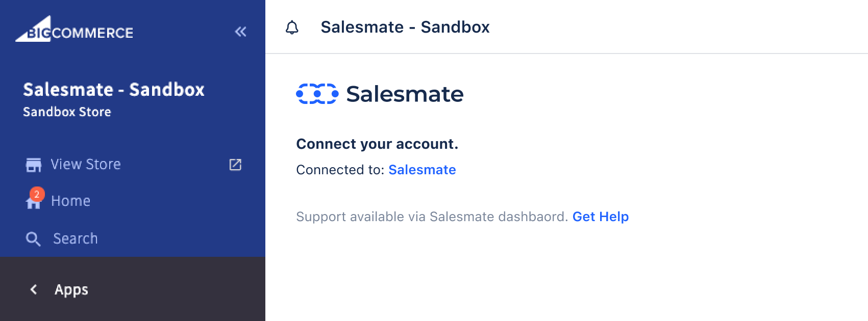Go to Home in sidebar
868x321 pixels.
[133, 201]
